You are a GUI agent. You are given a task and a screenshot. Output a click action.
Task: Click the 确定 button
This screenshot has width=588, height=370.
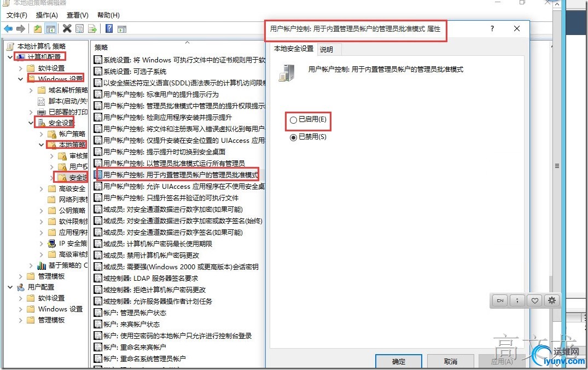coord(399,361)
